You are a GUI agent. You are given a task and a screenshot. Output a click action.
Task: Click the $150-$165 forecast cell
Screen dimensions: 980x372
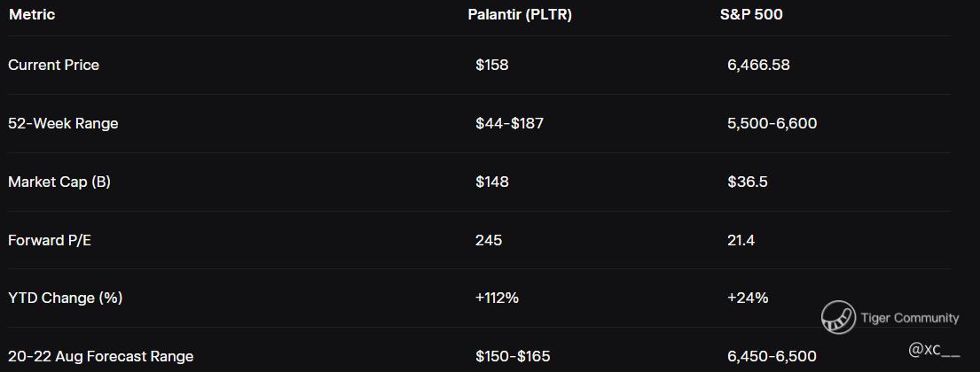[x=514, y=356]
